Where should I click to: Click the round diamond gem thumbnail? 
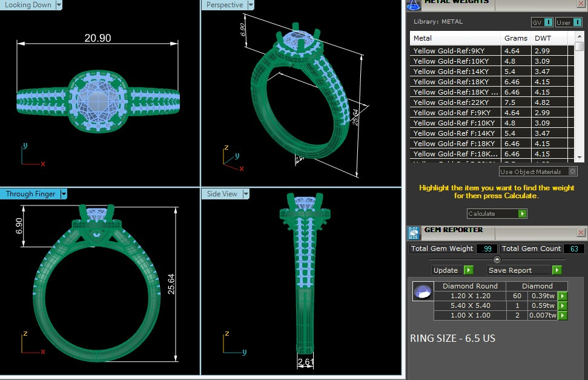coord(422,292)
